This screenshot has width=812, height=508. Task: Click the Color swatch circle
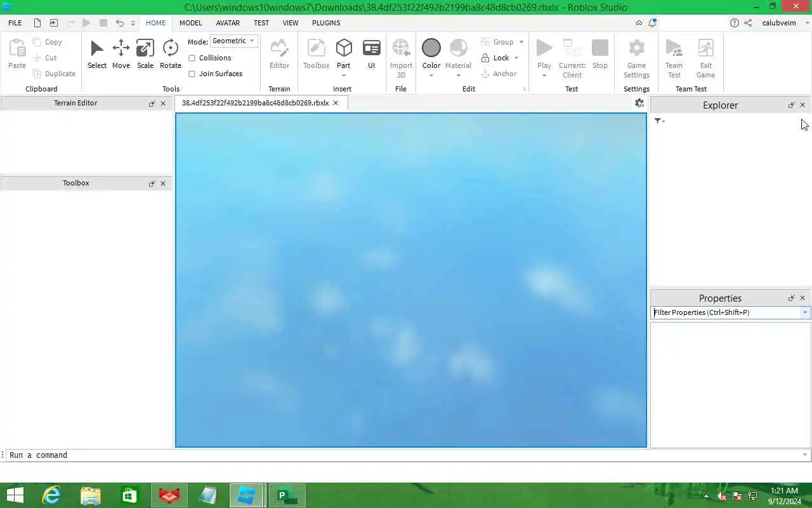click(431, 48)
